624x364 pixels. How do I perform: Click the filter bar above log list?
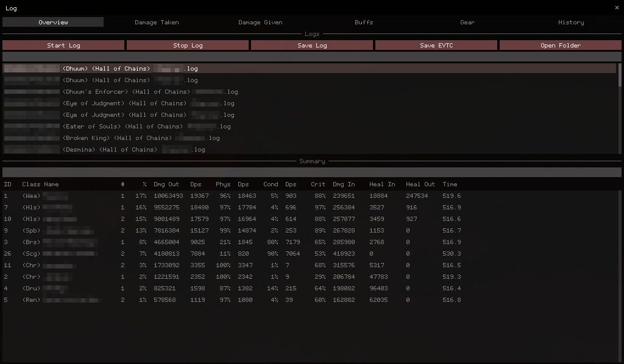(312, 57)
